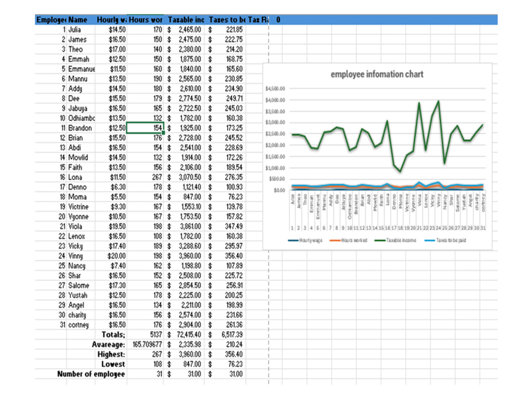Click Lona's hours worked value 267
The width and height of the screenshot is (532, 399).
(x=145, y=177)
